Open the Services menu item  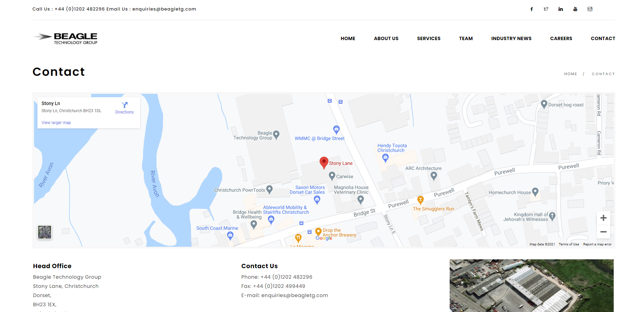point(429,38)
